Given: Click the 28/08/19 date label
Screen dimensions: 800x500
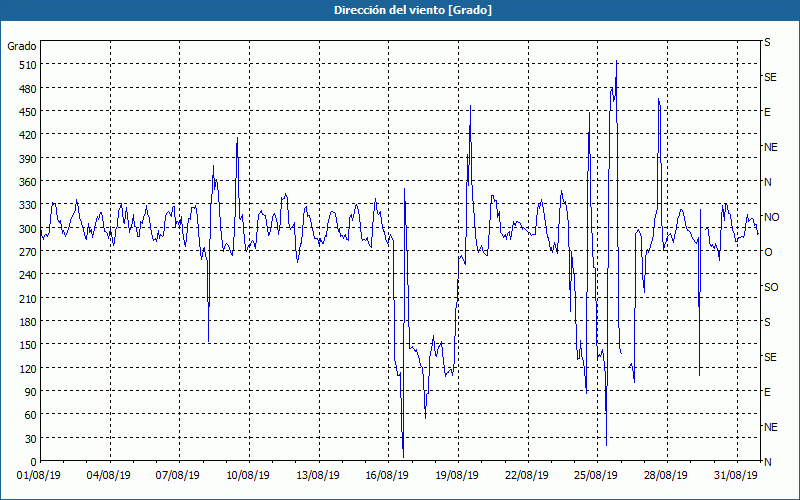Looking at the screenshot, I should coord(666,476).
